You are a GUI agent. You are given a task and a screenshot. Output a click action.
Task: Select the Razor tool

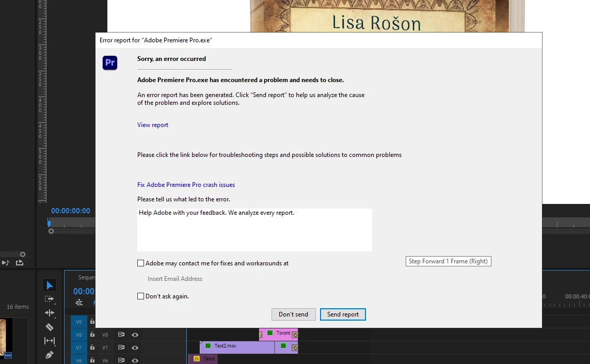point(49,327)
